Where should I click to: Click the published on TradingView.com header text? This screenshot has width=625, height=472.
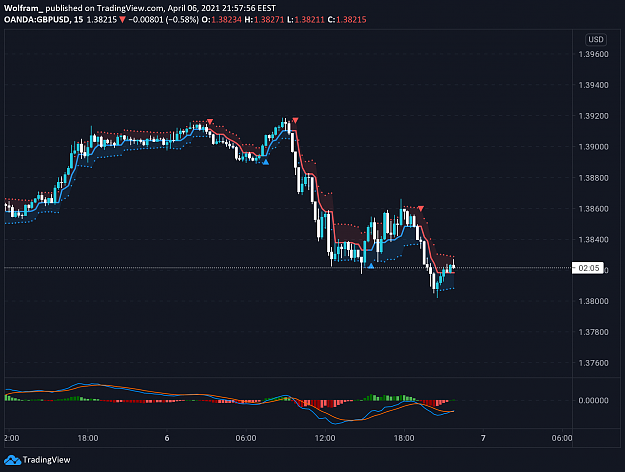tap(104, 8)
